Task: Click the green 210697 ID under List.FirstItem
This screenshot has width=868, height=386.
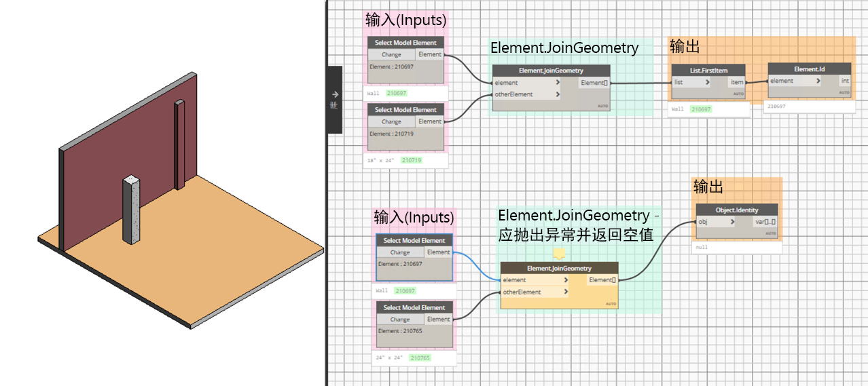Action: [701, 109]
